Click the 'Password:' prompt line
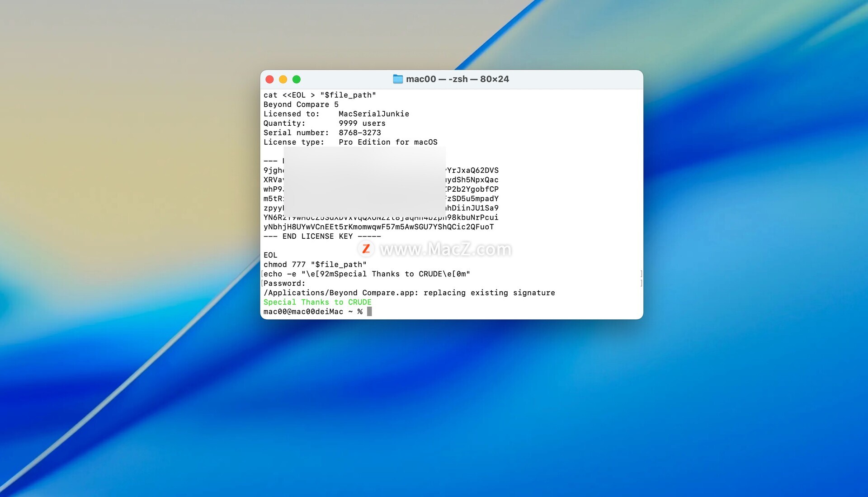 pyautogui.click(x=284, y=284)
